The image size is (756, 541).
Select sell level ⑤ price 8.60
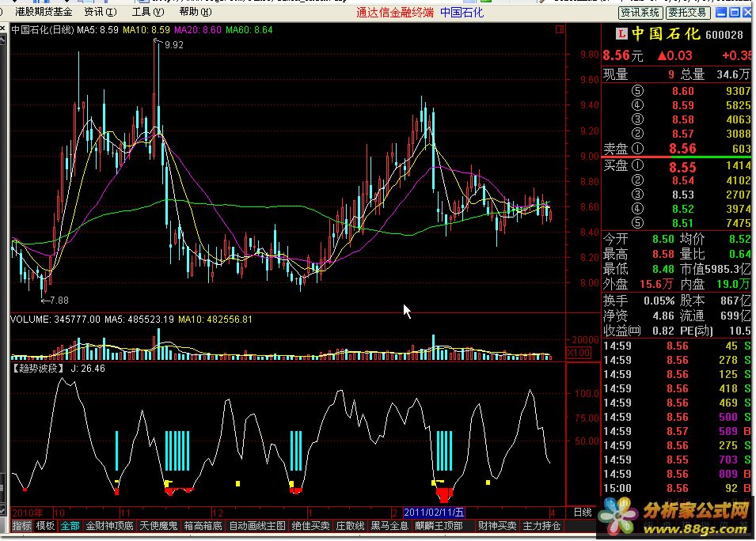click(682, 91)
